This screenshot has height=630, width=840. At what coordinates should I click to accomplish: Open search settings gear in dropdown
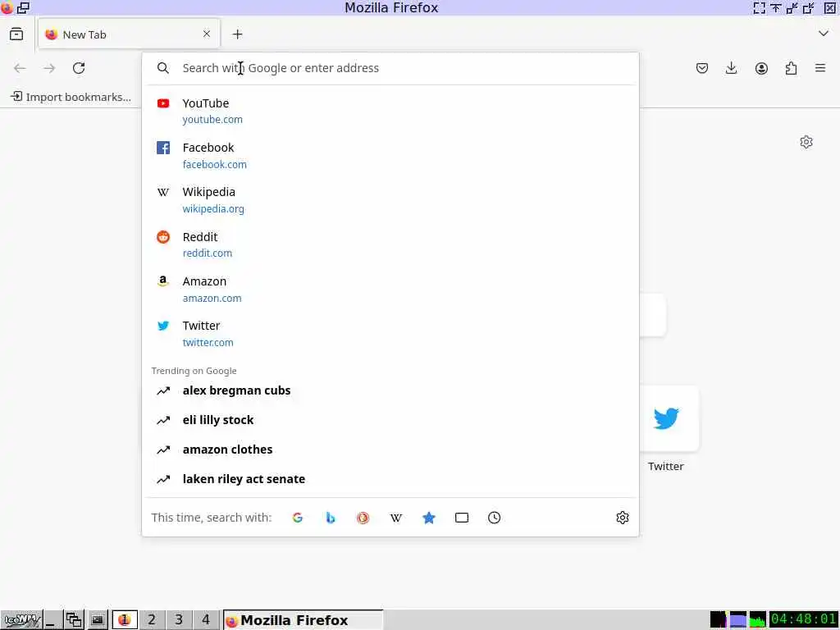pyautogui.click(x=623, y=518)
